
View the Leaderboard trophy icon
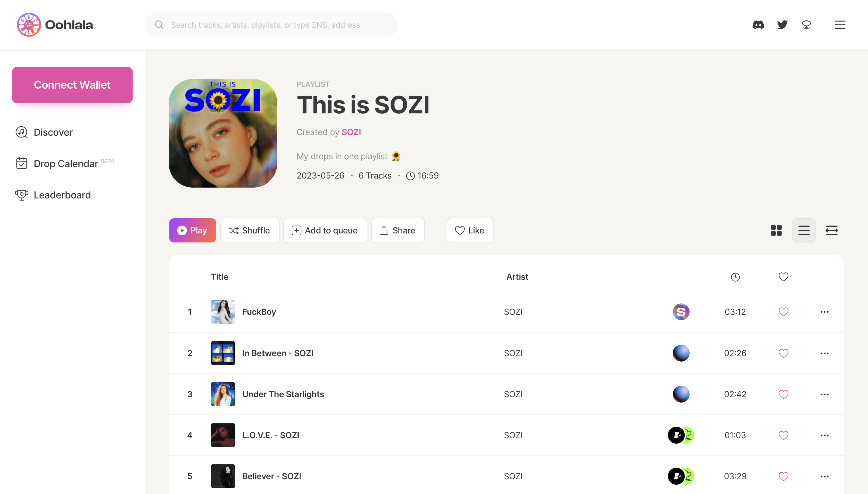21,195
